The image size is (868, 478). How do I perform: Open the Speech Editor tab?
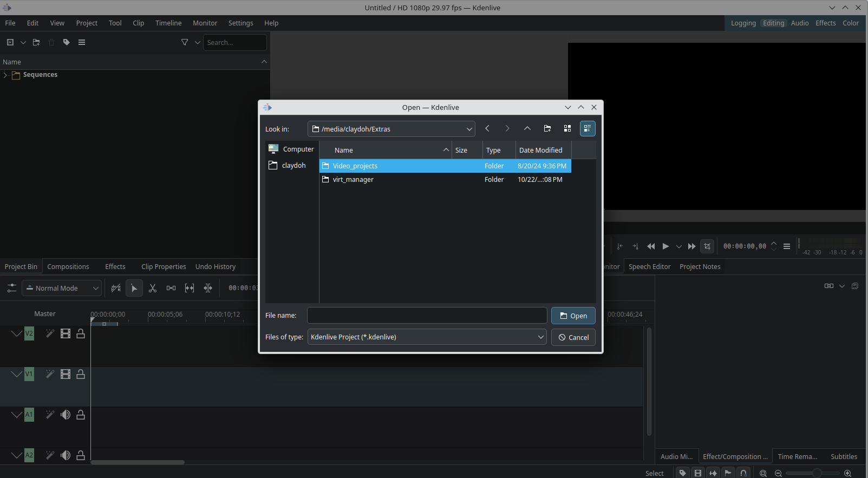[650, 266]
